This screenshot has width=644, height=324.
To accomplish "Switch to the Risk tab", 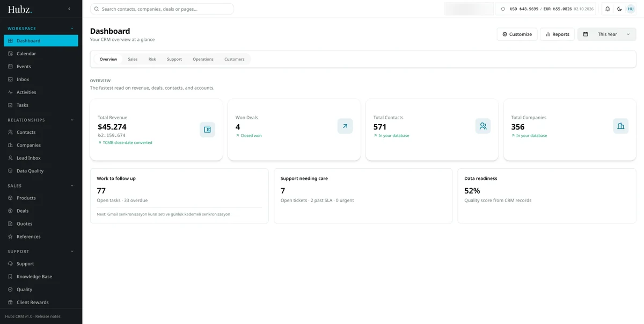I will pos(152,59).
